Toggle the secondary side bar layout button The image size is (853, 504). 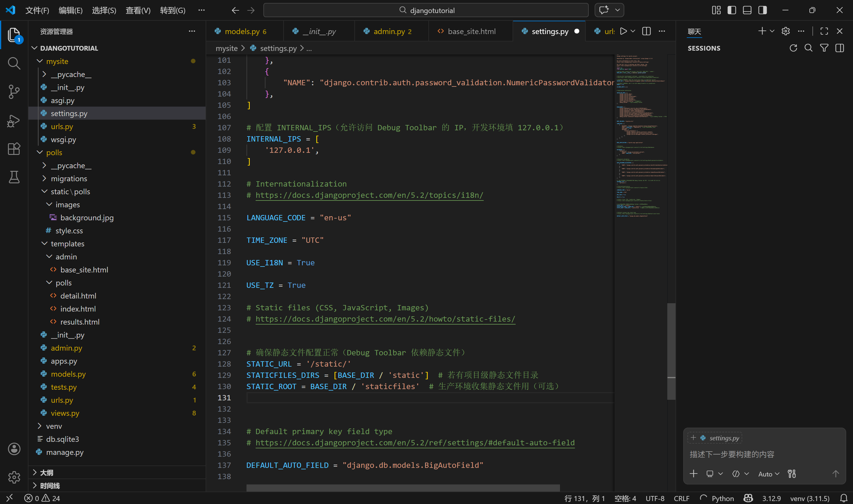click(762, 10)
